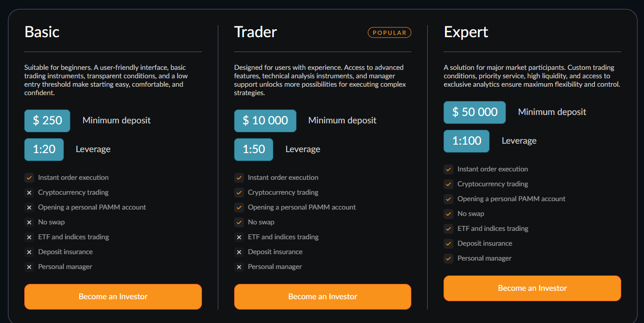The image size is (644, 323).
Task: Click Basic plan's Cryptocurrency trading cross icon
Action: [x=29, y=192]
